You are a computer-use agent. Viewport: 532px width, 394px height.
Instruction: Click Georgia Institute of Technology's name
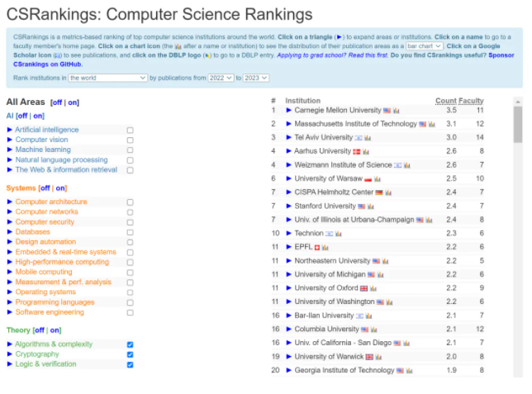point(344,370)
